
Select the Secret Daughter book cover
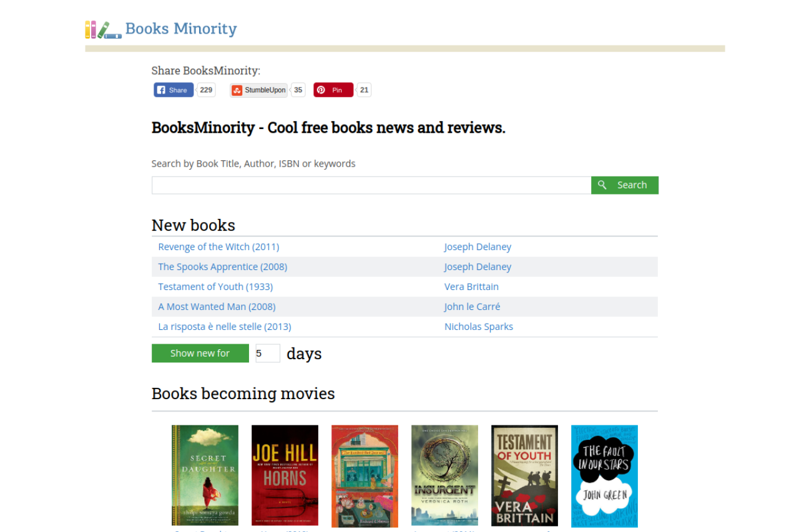click(205, 475)
